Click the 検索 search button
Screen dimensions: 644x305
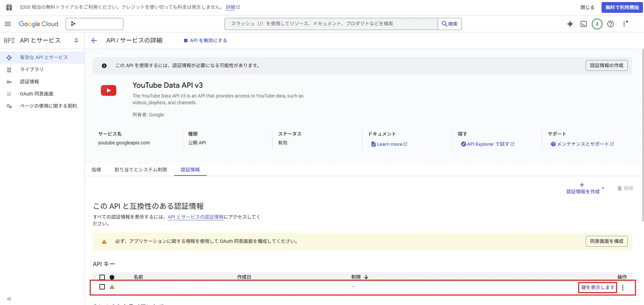point(450,24)
